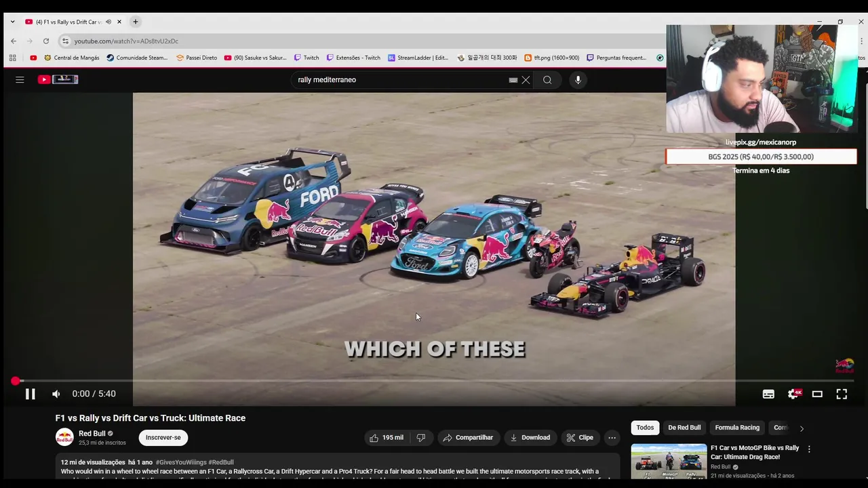Select the Formula Racing filter chip

[x=737, y=428]
